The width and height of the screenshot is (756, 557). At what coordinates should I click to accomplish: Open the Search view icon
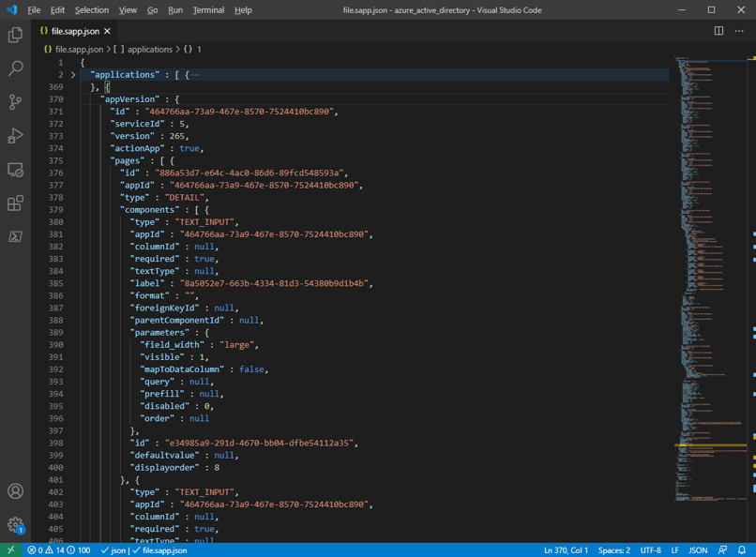click(x=15, y=68)
